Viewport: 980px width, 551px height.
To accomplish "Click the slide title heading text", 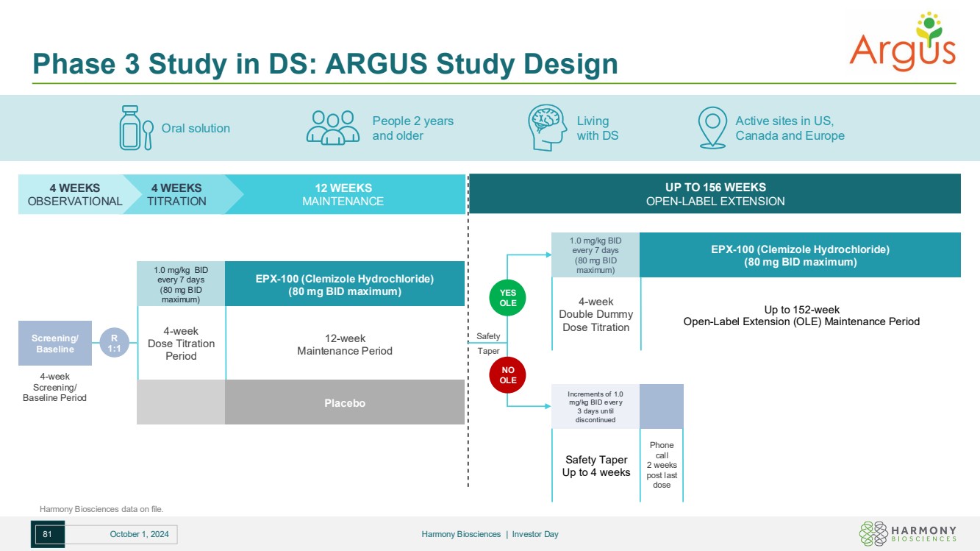I will pos(325,64).
